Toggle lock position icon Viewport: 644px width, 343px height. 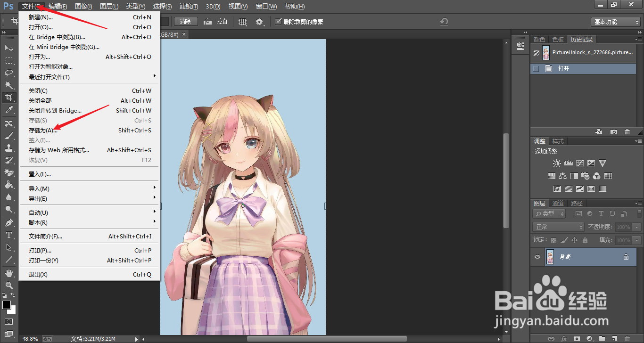pyautogui.click(x=574, y=240)
